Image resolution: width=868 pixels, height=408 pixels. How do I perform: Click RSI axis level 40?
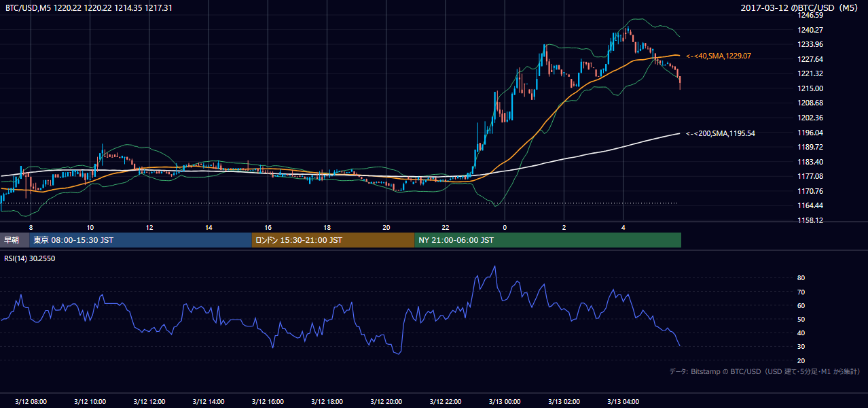(801, 333)
